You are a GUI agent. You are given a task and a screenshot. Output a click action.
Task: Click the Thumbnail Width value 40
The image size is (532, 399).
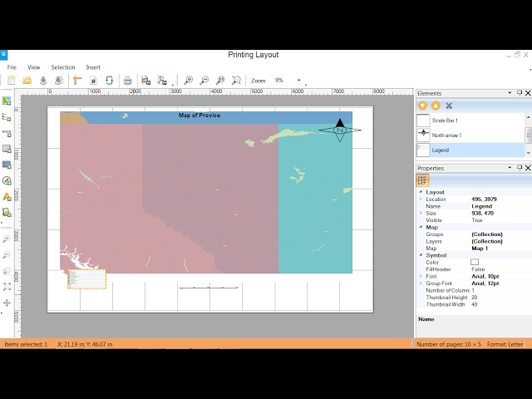[475, 304]
